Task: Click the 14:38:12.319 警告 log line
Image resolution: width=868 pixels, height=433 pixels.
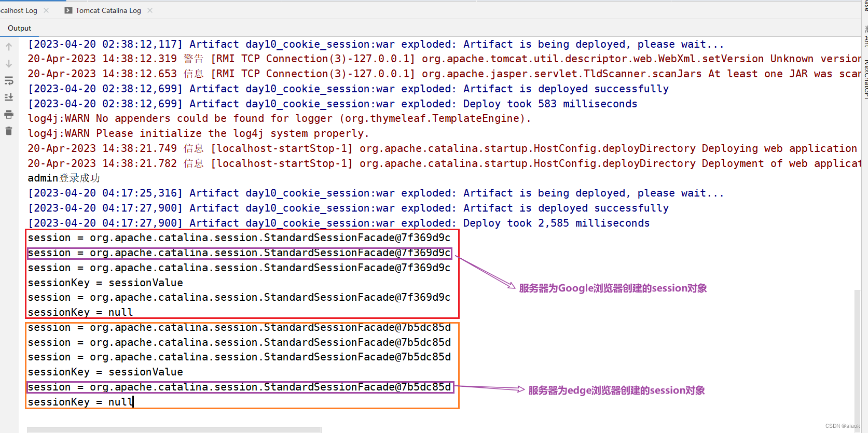Action: [444, 59]
